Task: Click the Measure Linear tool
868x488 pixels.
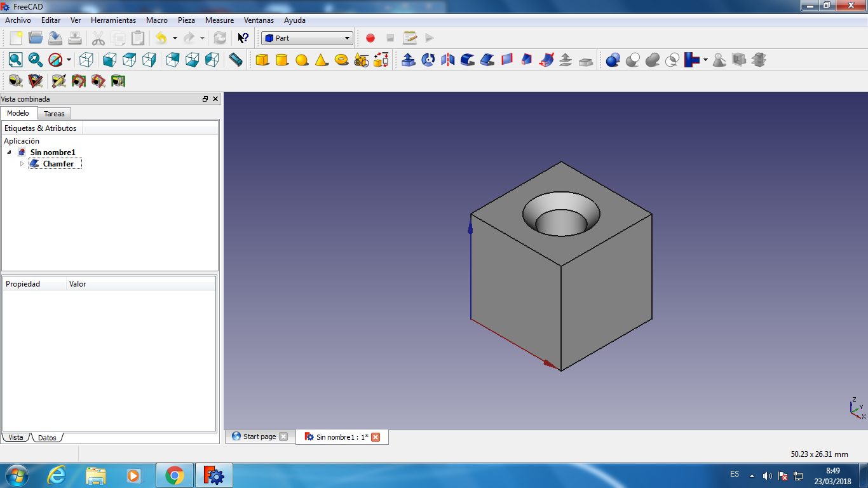Action: (16, 81)
